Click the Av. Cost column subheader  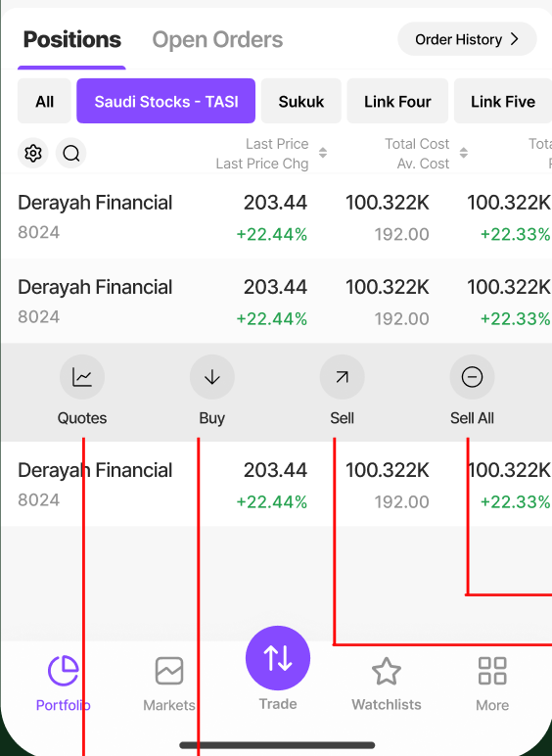tap(424, 164)
